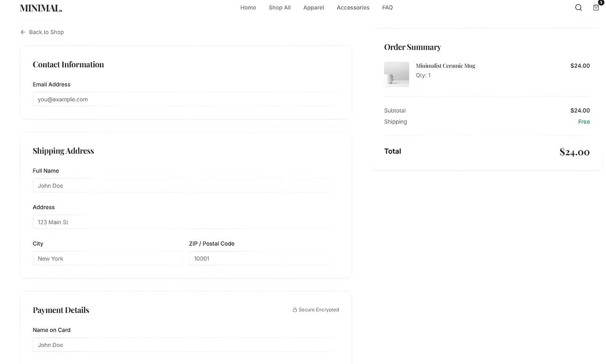Select the Full Name field

coord(185,186)
